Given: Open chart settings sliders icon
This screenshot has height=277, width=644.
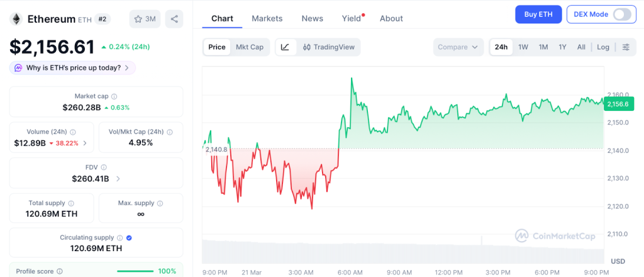Looking at the screenshot, I should pyautogui.click(x=626, y=47).
